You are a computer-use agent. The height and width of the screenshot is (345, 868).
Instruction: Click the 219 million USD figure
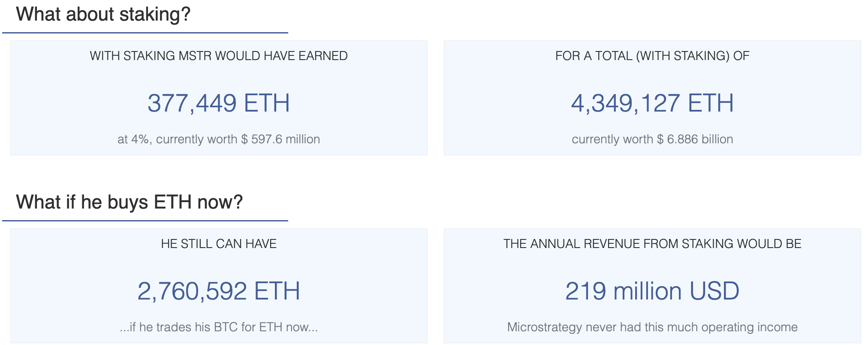click(652, 291)
